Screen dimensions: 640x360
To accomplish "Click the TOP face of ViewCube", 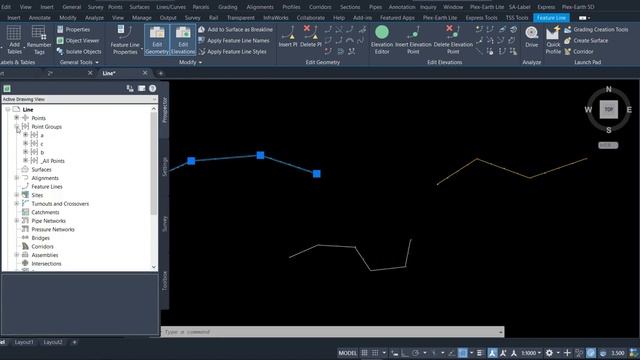I will tap(608, 109).
